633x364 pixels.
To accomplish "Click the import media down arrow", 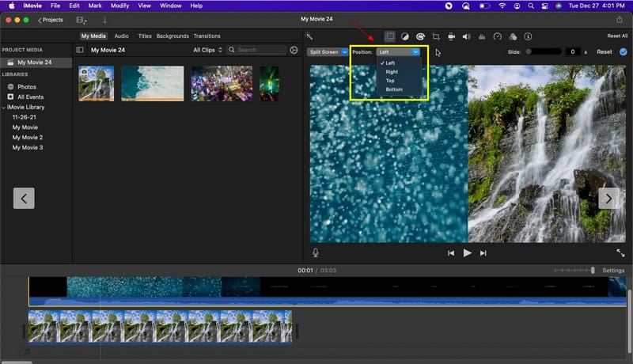I will coord(104,20).
